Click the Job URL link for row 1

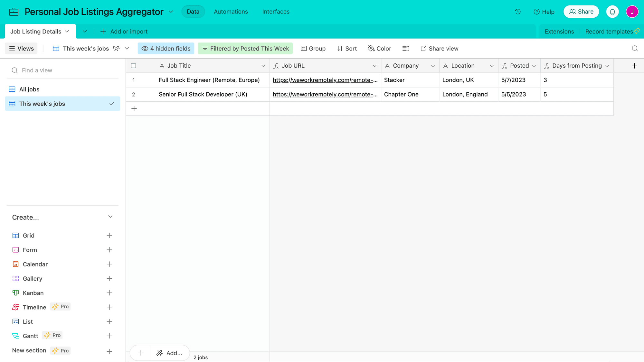(326, 80)
